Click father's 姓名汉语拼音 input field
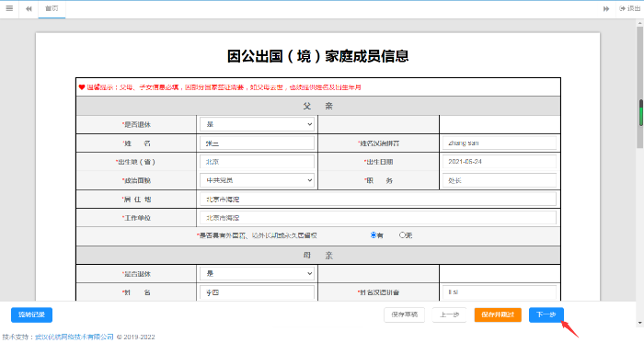Screen dimensions: 644x343 pyautogui.click(x=500, y=143)
